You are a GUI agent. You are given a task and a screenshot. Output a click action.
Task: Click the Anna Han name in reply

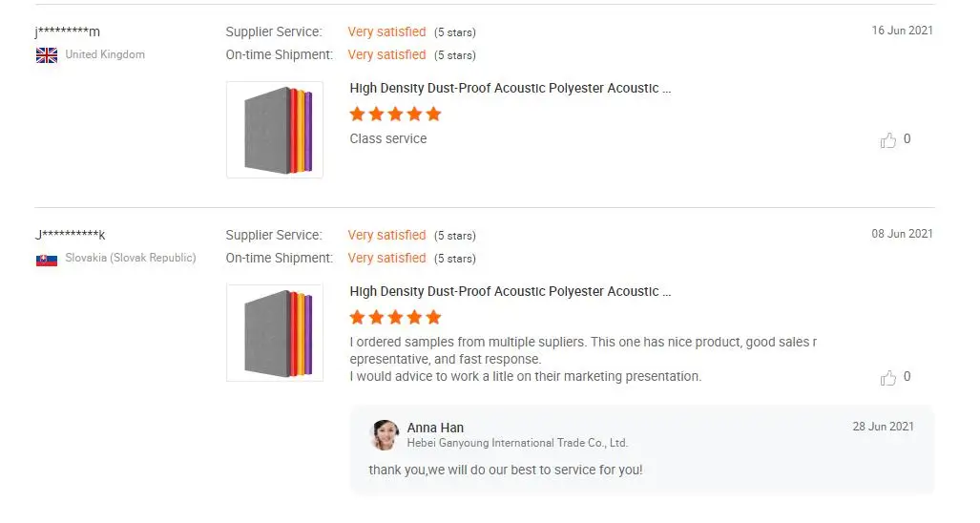coord(435,428)
